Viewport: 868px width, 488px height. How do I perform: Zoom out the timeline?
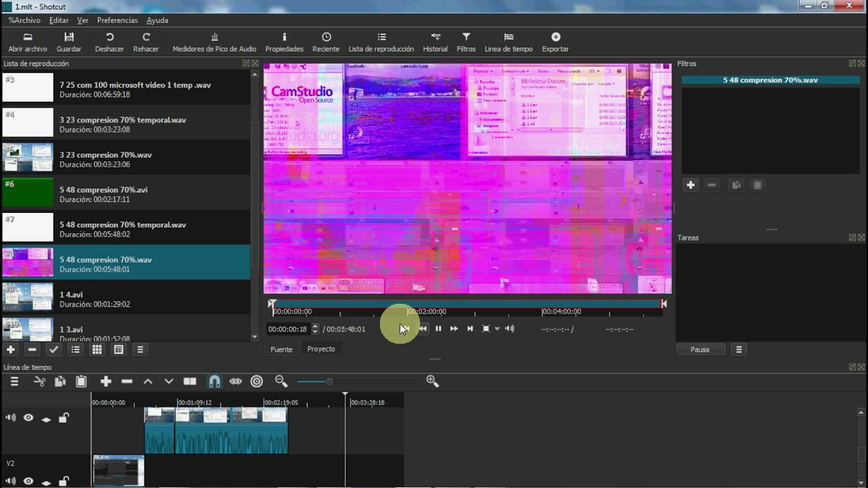(x=281, y=382)
